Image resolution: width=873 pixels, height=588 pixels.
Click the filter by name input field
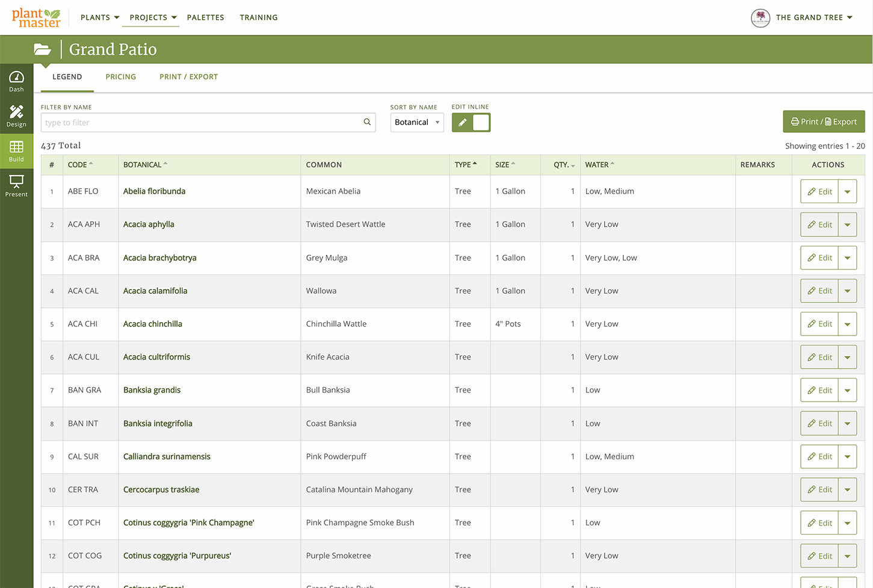[208, 123]
